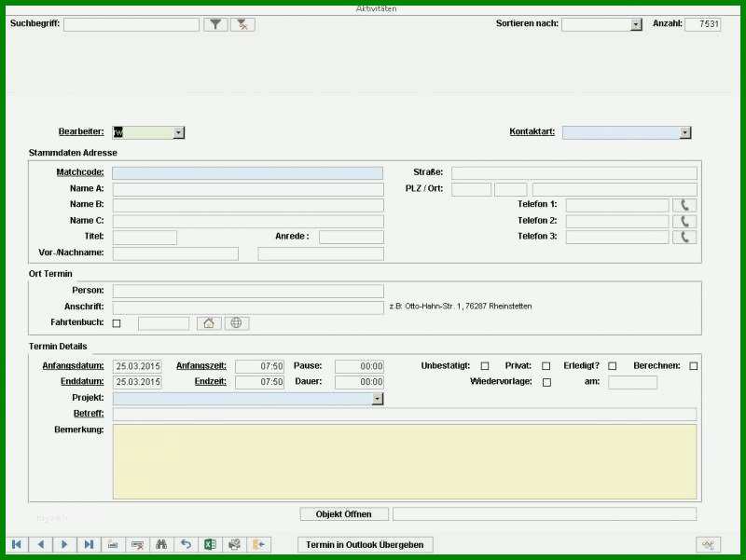Click the Anfangszeit field showing 07:50
746x560 pixels.
click(260, 366)
